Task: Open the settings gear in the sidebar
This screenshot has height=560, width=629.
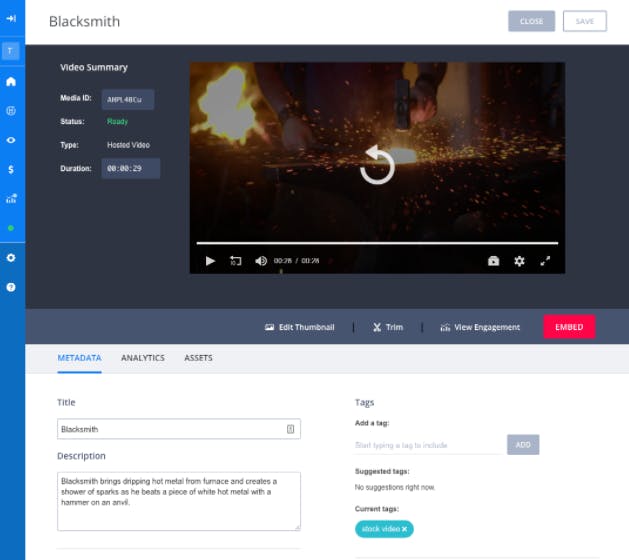Action: point(11,258)
